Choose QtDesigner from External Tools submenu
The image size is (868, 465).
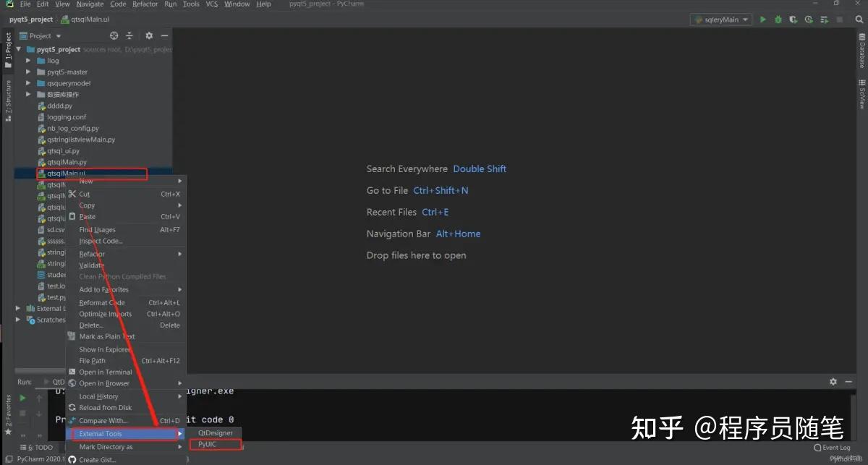(214, 433)
